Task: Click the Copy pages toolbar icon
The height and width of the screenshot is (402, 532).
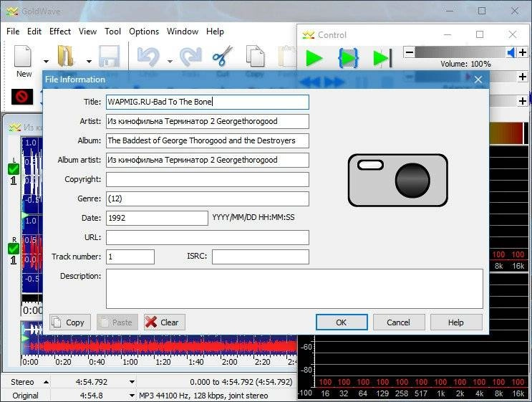Action: click(255, 56)
